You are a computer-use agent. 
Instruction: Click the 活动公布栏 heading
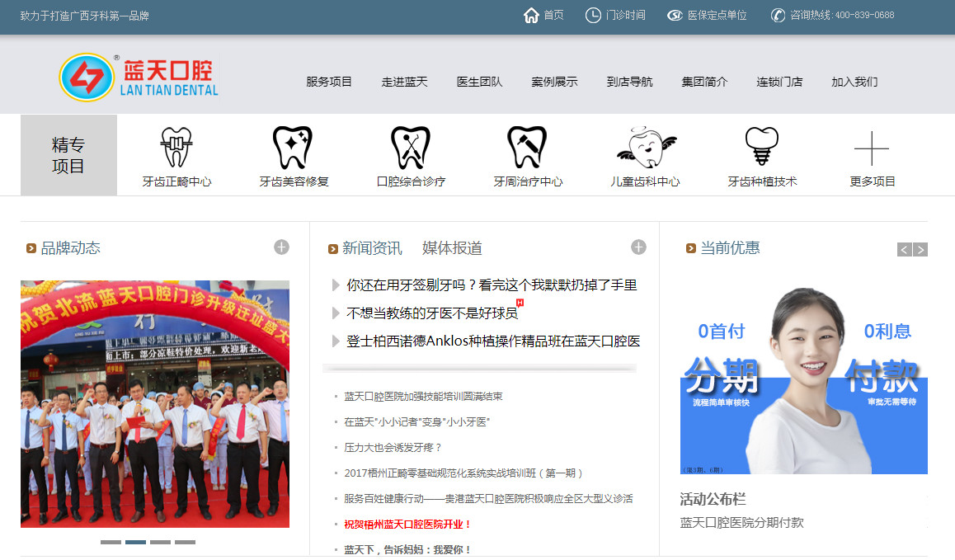coord(713,500)
